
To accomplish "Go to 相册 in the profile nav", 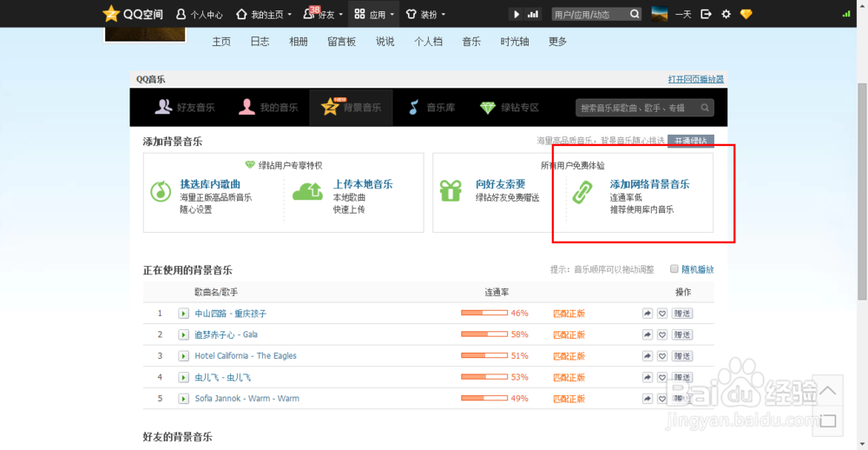I will pos(299,42).
